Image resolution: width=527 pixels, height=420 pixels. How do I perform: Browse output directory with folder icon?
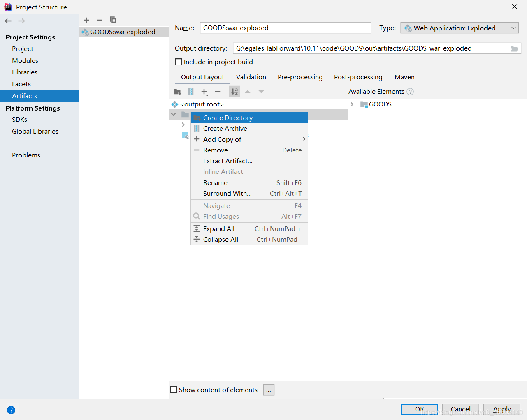[514, 48]
